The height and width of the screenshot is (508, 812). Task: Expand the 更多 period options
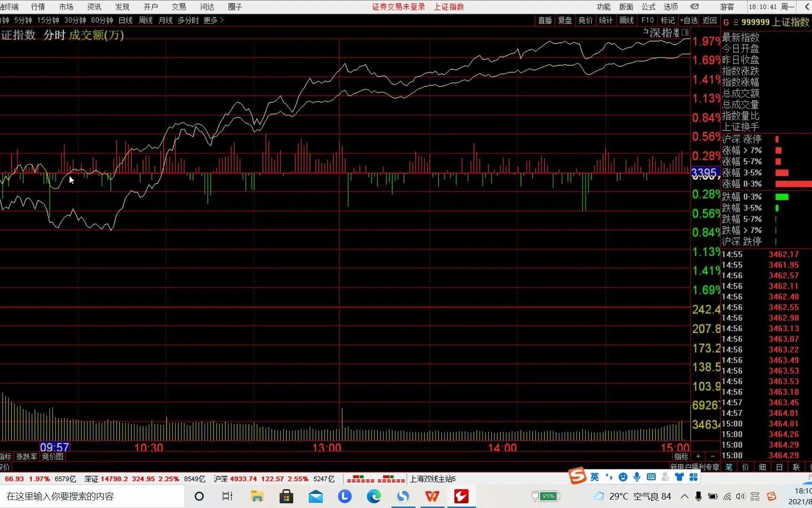213,20
